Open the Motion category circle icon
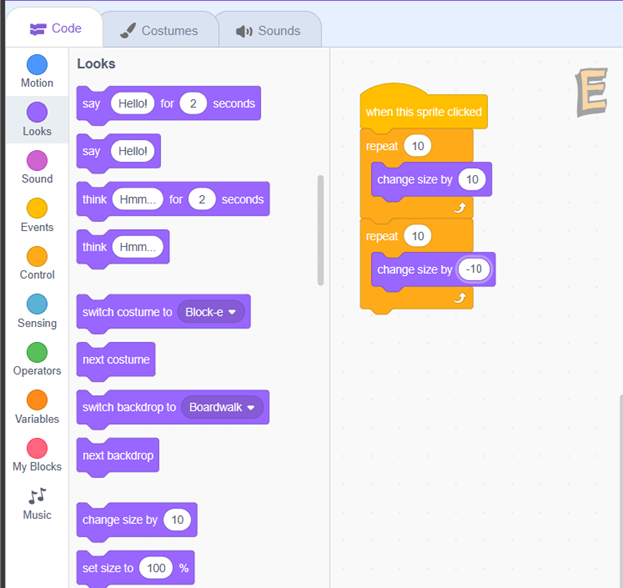Image resolution: width=623 pixels, height=588 pixels. [x=37, y=65]
